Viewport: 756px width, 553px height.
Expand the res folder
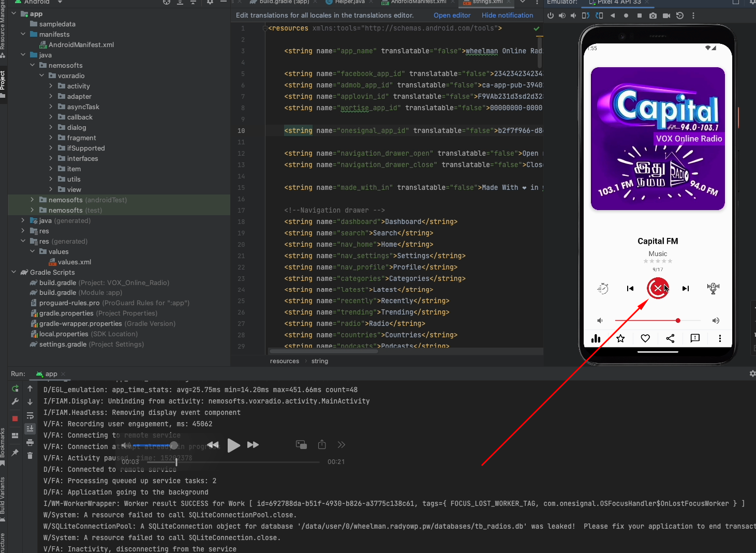coord(23,231)
